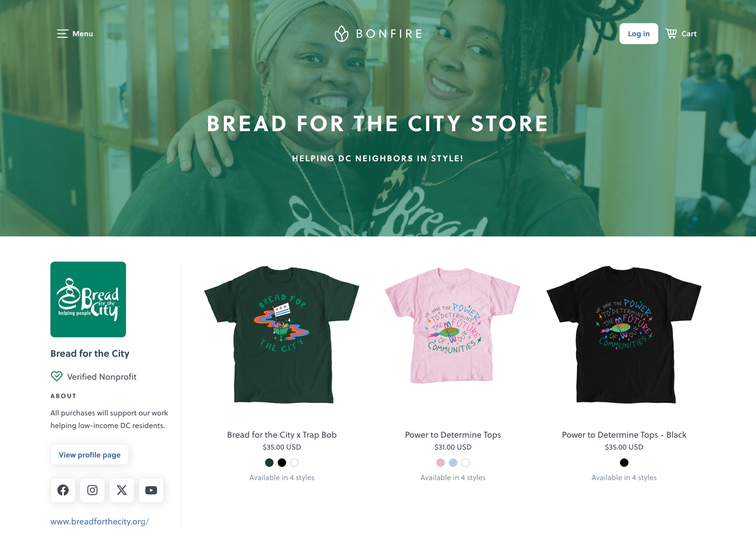This screenshot has height=538, width=756.
Task: Open the Facebook social icon
Action: click(x=63, y=490)
